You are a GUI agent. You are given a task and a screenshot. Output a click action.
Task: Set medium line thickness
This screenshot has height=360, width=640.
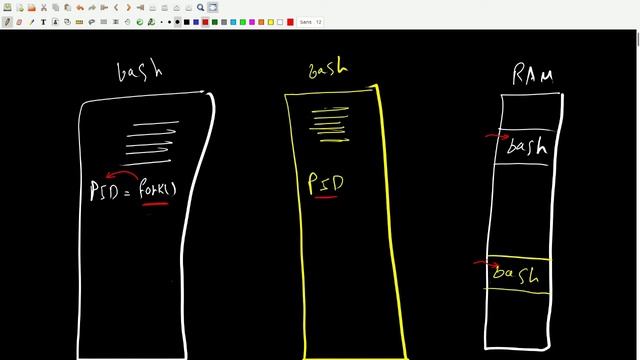point(169,22)
